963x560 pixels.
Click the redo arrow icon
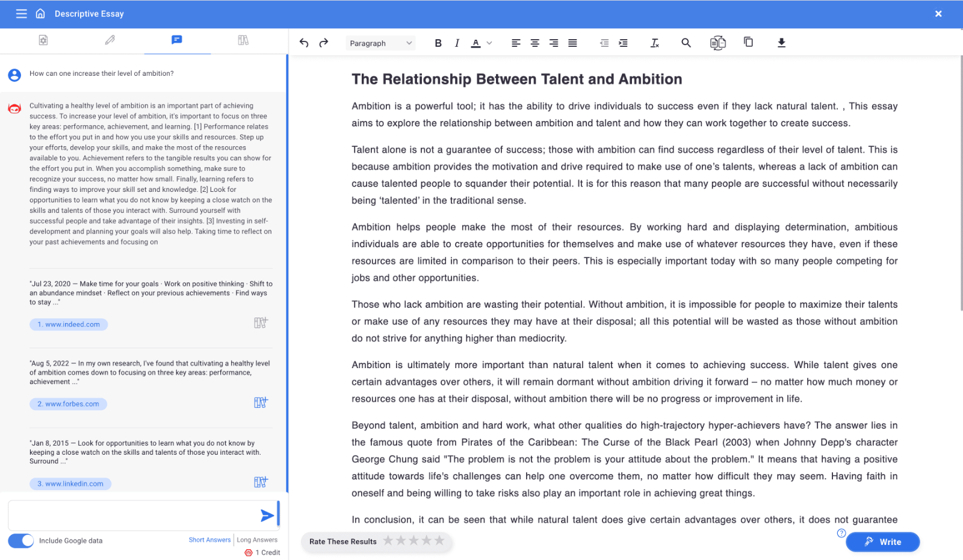(324, 43)
